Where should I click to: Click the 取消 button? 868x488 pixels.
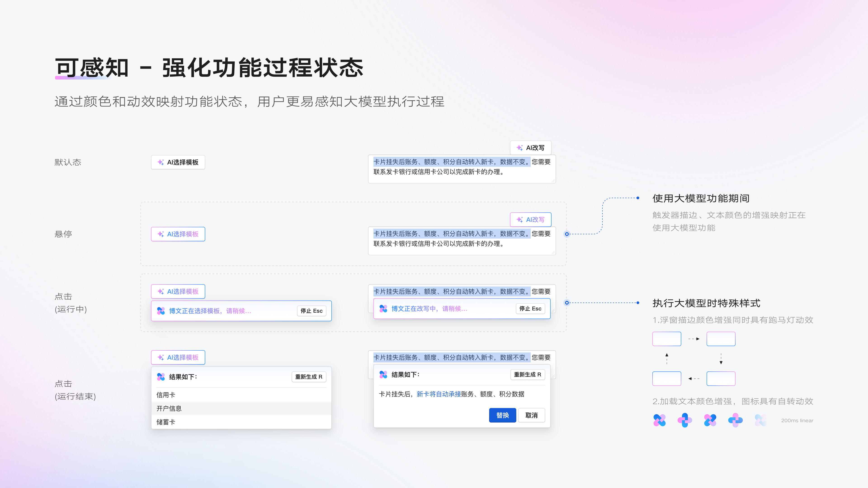531,415
